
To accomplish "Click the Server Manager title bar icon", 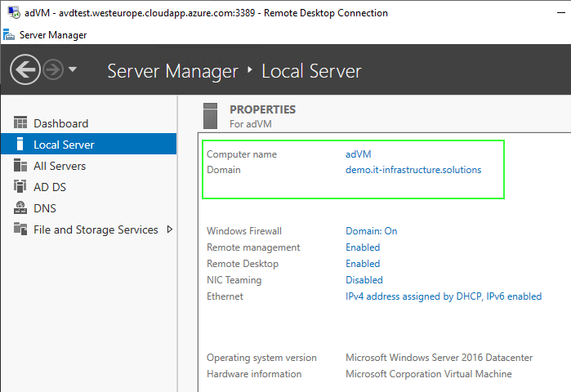I will coord(9,34).
